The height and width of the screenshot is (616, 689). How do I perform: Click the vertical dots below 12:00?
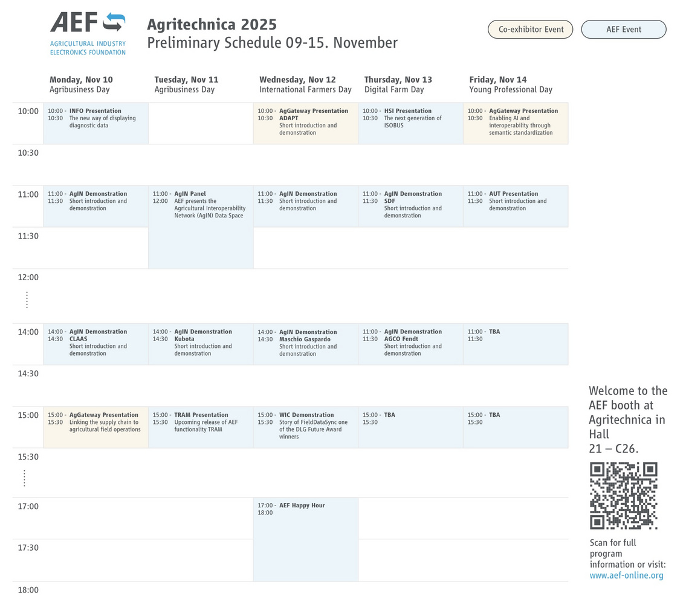coord(27,300)
